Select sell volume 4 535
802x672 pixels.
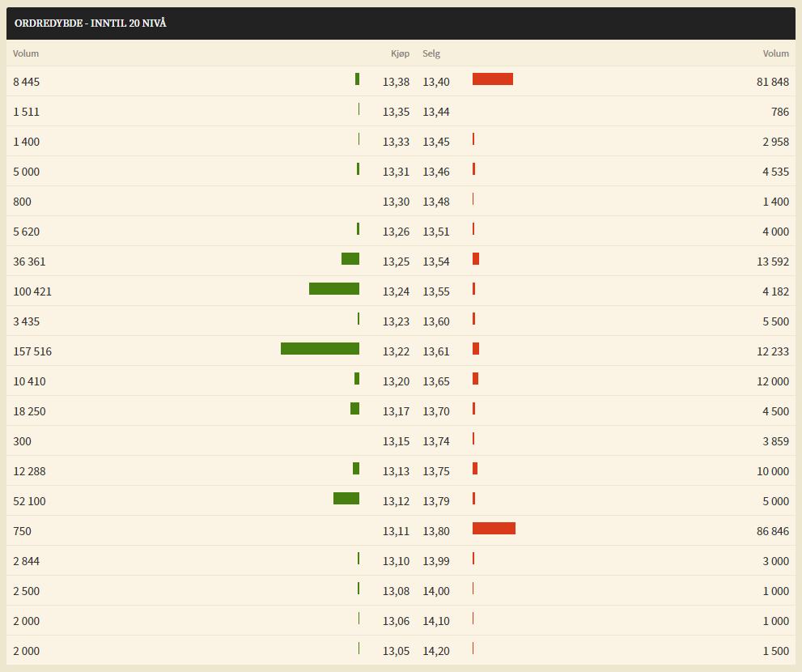[x=776, y=172]
